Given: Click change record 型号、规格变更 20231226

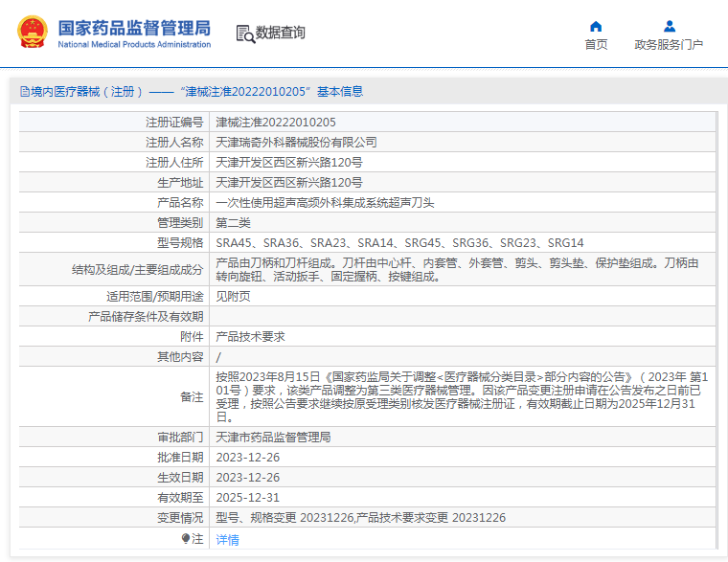Looking at the screenshot, I should click(x=285, y=517).
